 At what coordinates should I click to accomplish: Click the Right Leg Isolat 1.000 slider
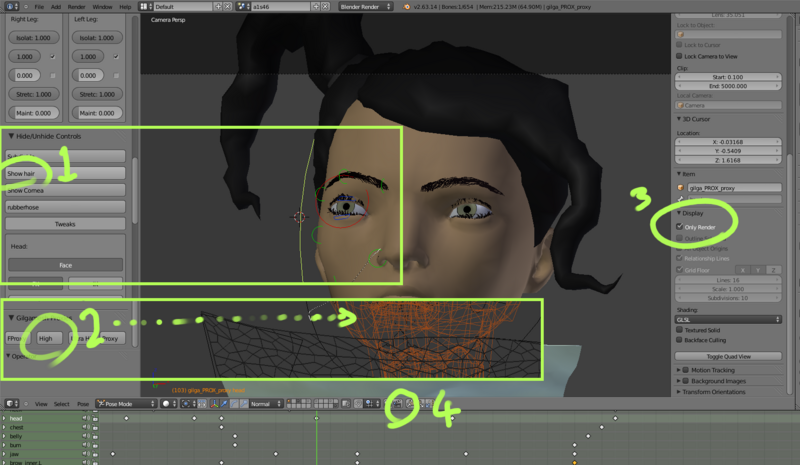[x=33, y=38]
